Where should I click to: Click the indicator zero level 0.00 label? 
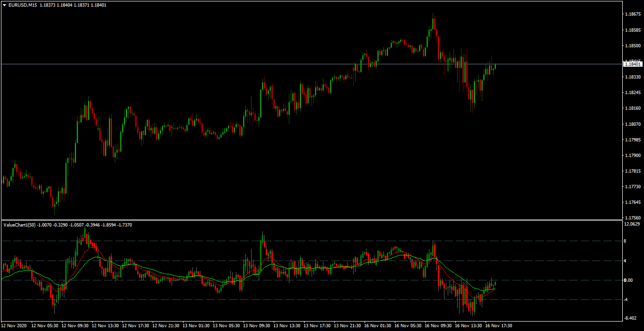(x=628, y=280)
